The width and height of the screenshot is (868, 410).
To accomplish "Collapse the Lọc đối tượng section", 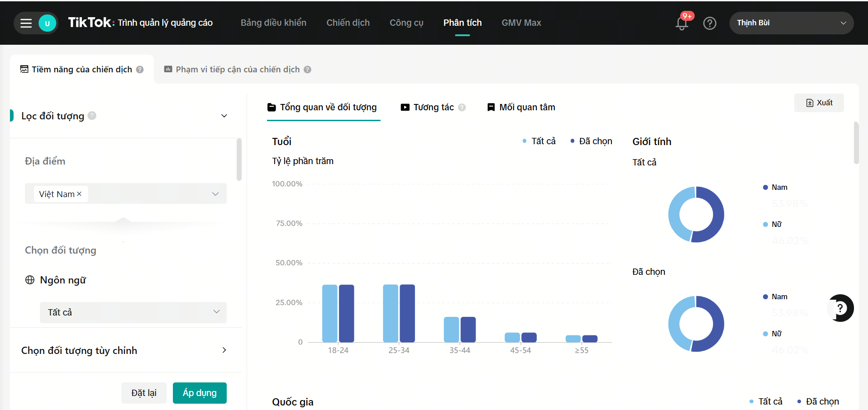I will pos(224,116).
